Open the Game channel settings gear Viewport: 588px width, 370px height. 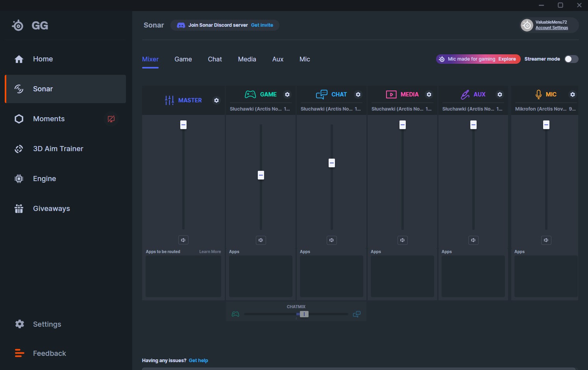pyautogui.click(x=287, y=94)
